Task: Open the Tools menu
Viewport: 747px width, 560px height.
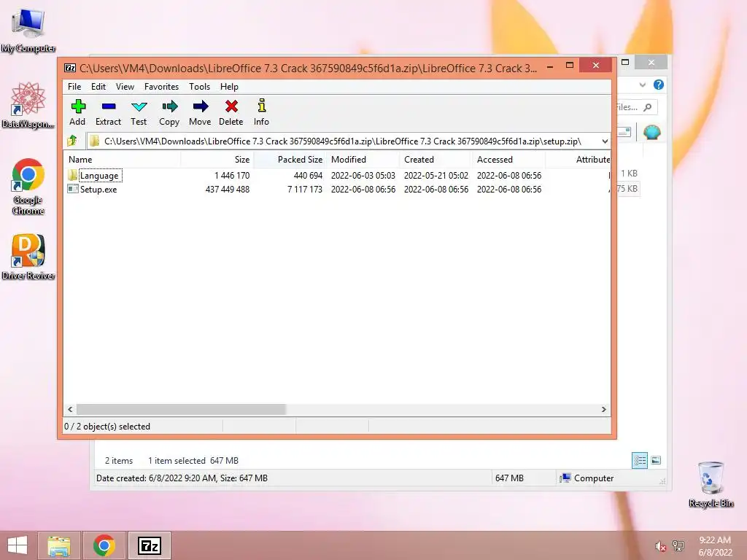Action: (199, 87)
